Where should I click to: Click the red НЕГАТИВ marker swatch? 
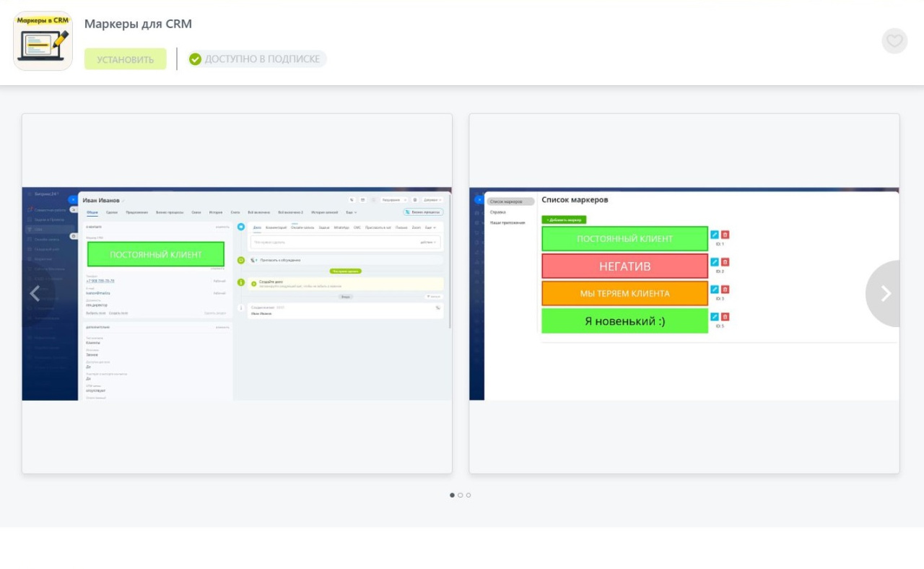[624, 266]
